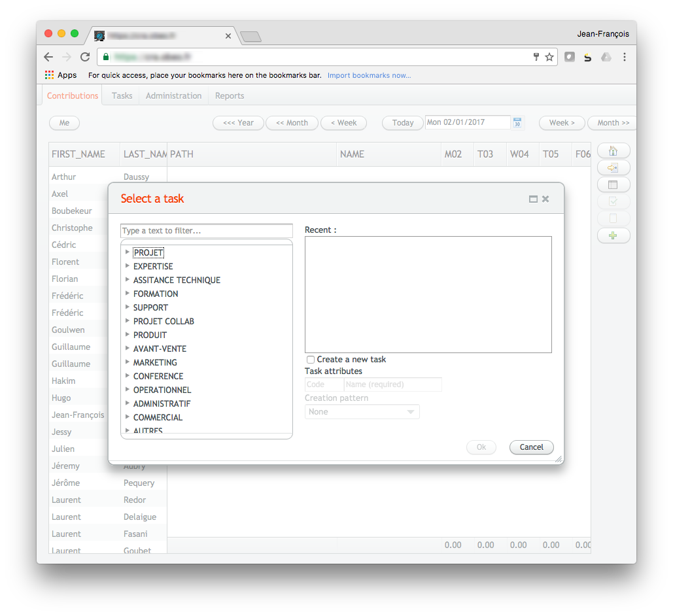Click the Ok button in dialog
The width and height of the screenshot is (673, 616).
(481, 447)
